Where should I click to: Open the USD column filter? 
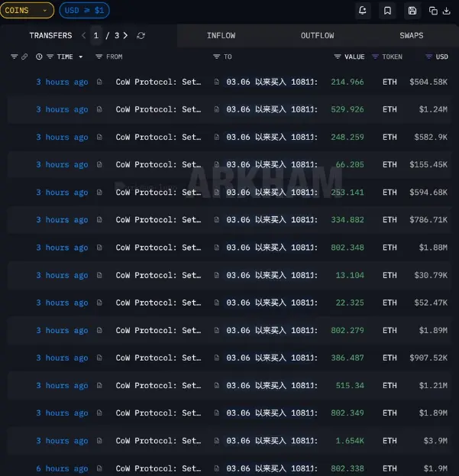pyautogui.click(x=428, y=57)
